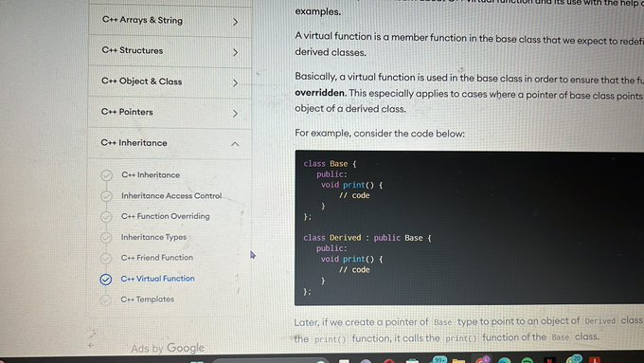The image size is (644, 363).
Task: Click the inline code Derived below the code block
Action: [599, 320]
